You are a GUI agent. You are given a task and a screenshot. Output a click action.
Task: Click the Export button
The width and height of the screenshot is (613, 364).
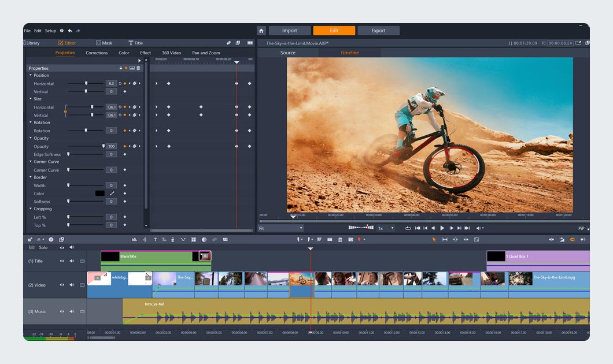[378, 31]
